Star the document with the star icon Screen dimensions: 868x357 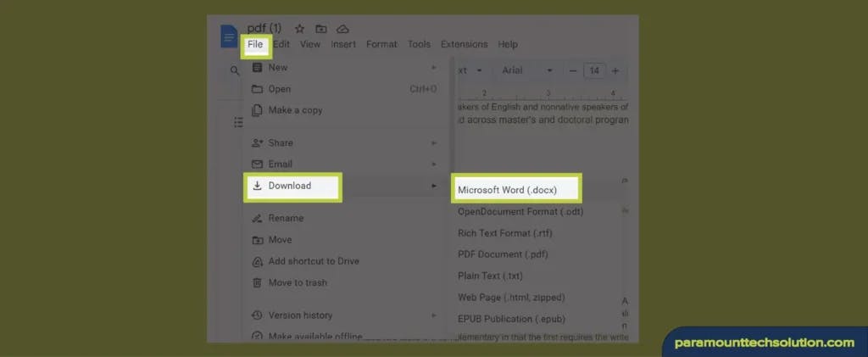(x=299, y=29)
